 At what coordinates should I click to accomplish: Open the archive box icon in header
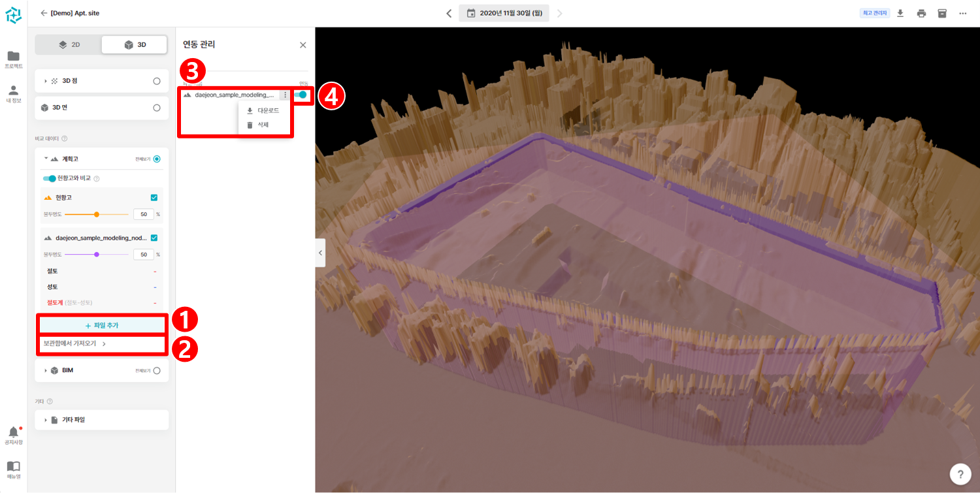(x=942, y=13)
